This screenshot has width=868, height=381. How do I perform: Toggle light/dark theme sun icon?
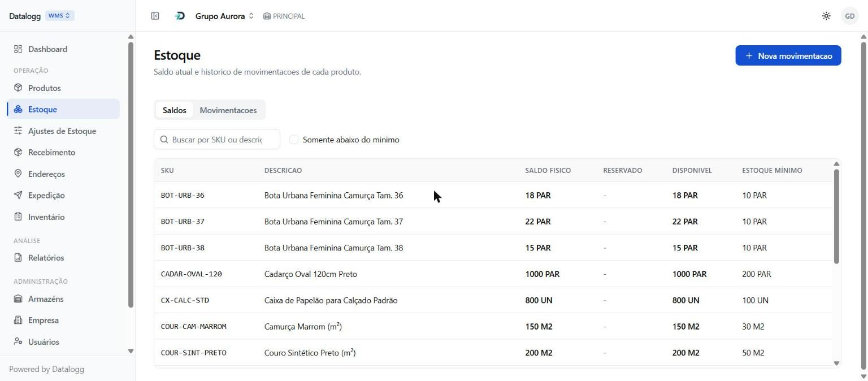tap(826, 16)
